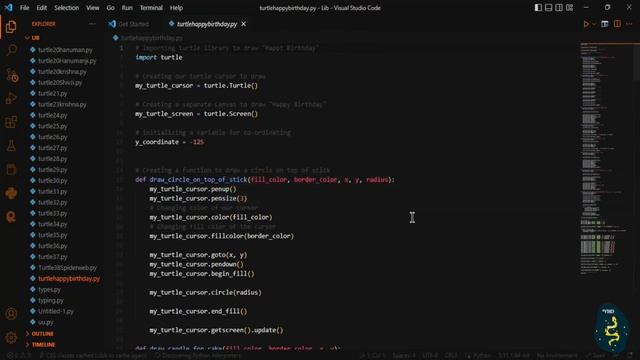
Task: Open the Explorer Views and More Actions ellipsis
Action: pyautogui.click(x=92, y=24)
